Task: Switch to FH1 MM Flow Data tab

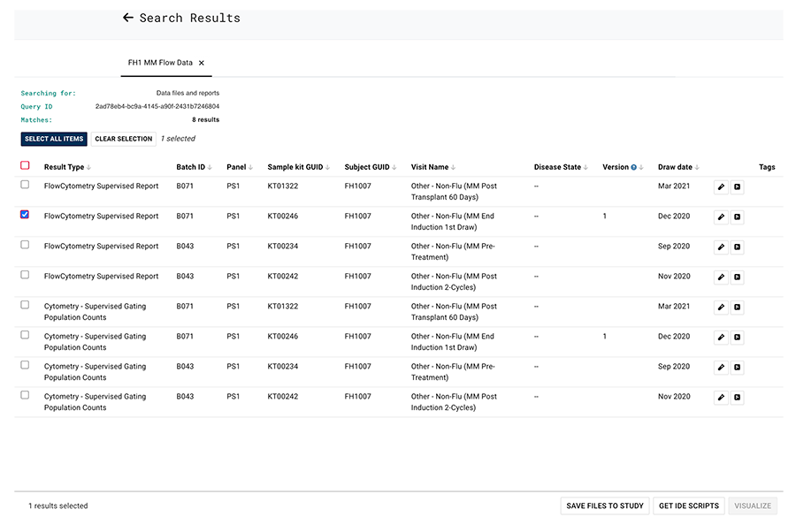Action: tap(160, 63)
